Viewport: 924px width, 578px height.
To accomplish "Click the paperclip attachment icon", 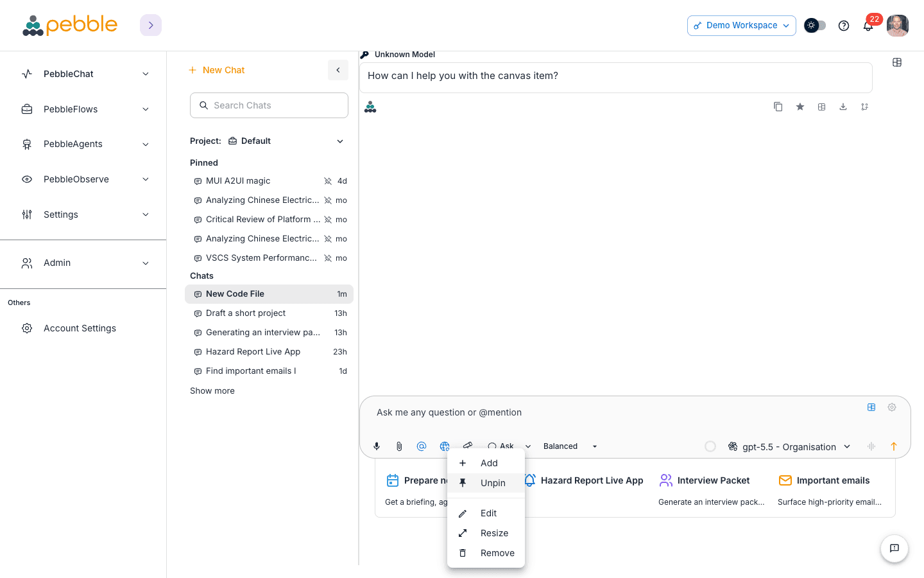I will (399, 446).
